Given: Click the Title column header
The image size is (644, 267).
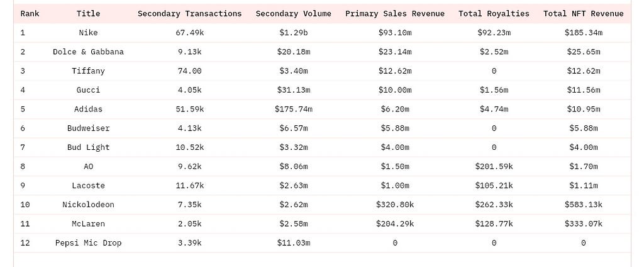Looking at the screenshot, I should (x=88, y=14).
